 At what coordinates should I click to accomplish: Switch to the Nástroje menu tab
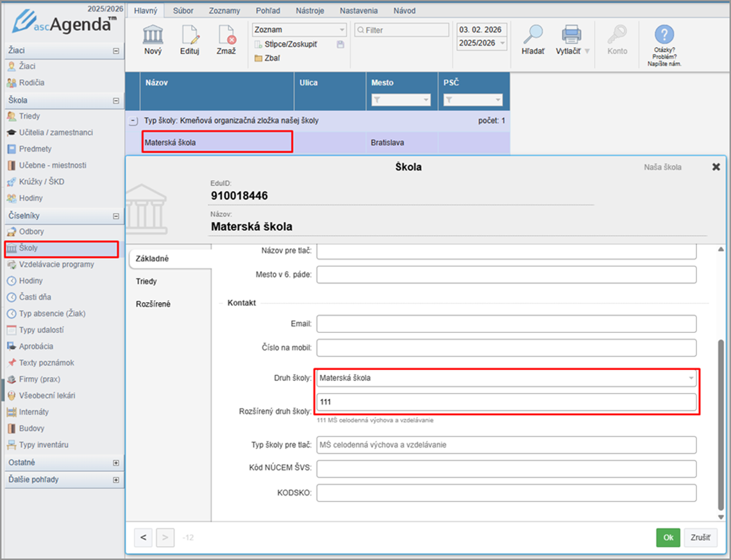(x=310, y=11)
